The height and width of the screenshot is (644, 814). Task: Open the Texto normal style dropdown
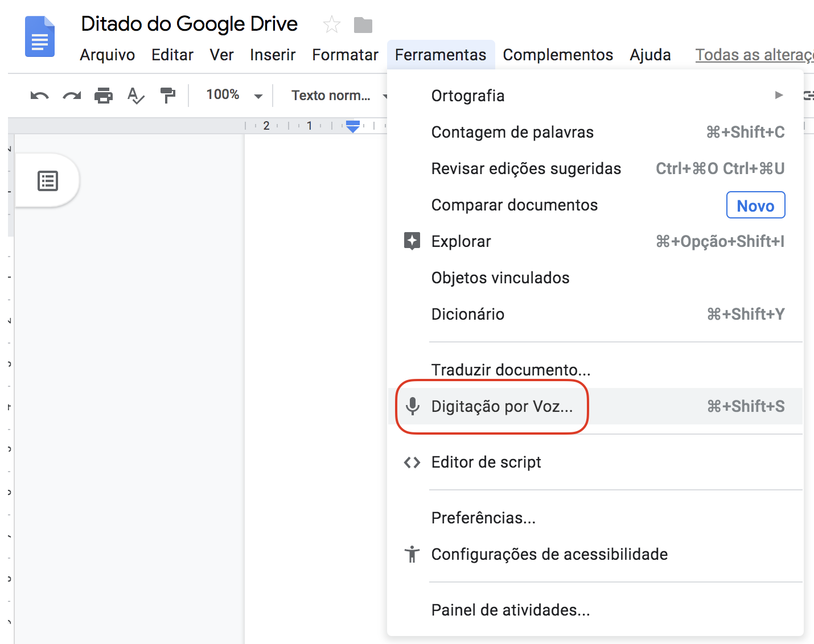[x=339, y=96]
